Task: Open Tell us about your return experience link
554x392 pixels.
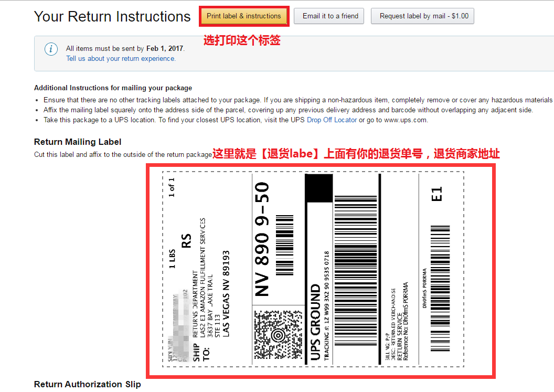Action: point(121,59)
